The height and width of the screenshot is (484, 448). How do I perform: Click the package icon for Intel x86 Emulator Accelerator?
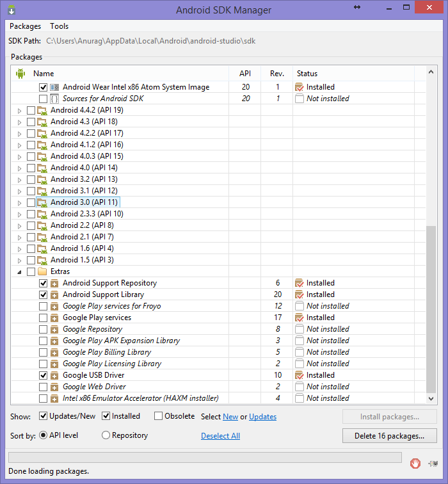[54, 398]
